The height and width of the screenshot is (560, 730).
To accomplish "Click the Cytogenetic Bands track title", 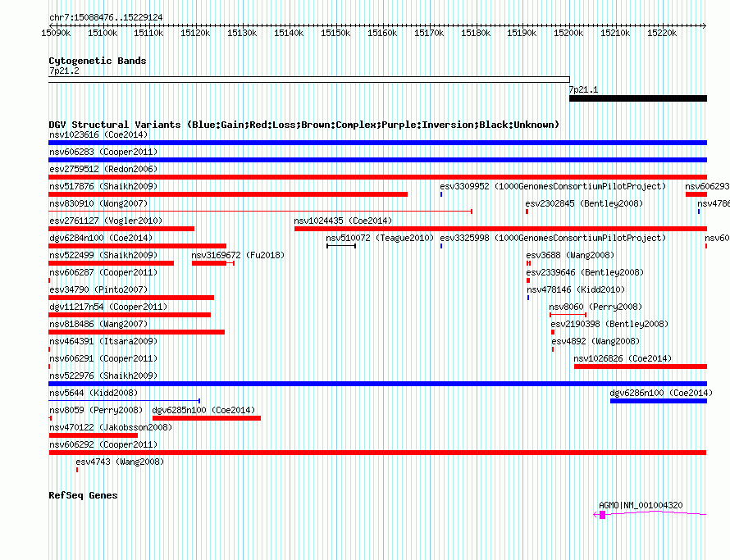I will tap(98, 61).
